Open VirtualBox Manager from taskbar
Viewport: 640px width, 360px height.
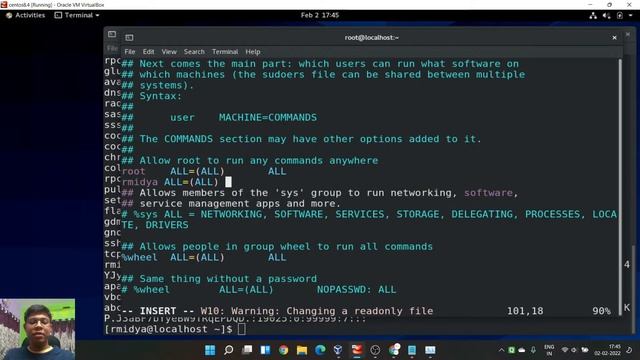click(x=338, y=350)
